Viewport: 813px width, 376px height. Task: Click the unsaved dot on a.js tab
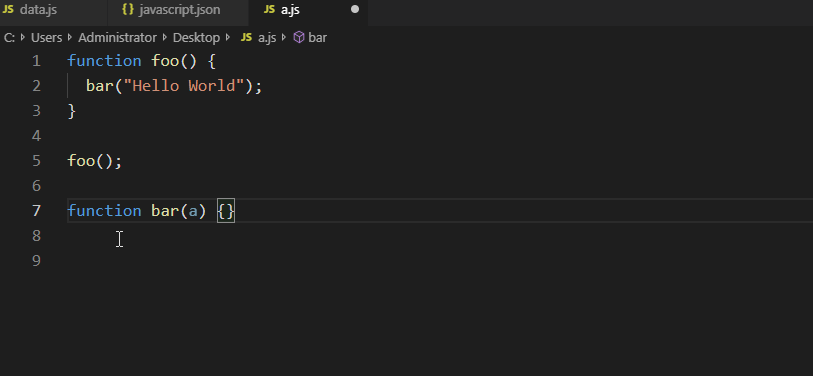355,9
